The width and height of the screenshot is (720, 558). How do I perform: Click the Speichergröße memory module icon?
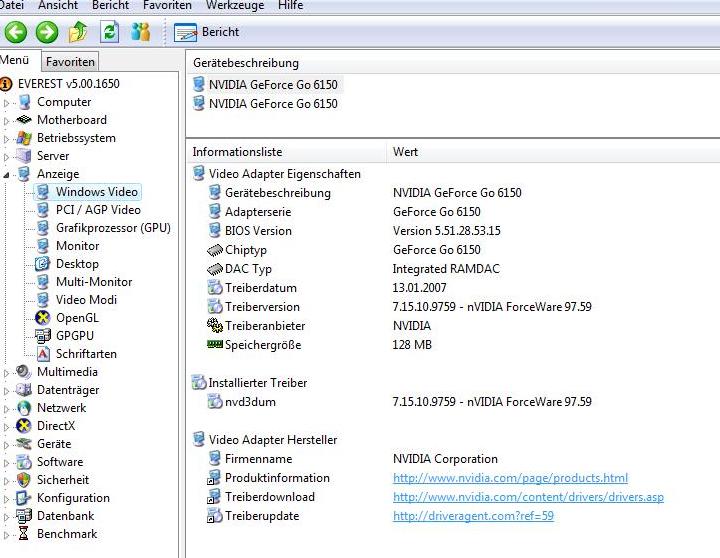[x=215, y=344]
